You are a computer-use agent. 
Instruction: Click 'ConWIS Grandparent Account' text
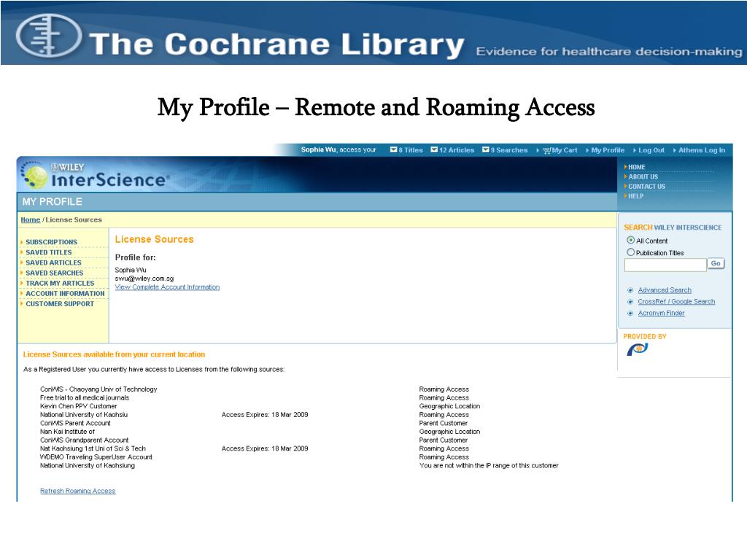pos(85,440)
